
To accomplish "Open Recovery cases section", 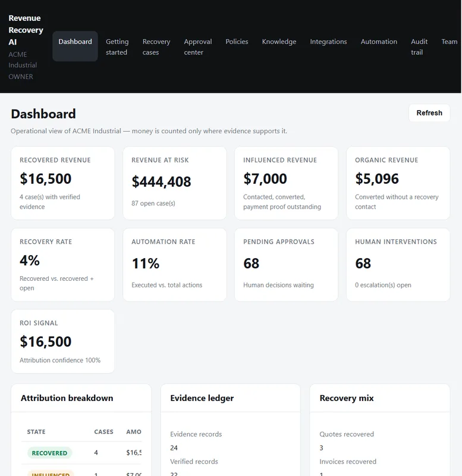I will [x=156, y=47].
